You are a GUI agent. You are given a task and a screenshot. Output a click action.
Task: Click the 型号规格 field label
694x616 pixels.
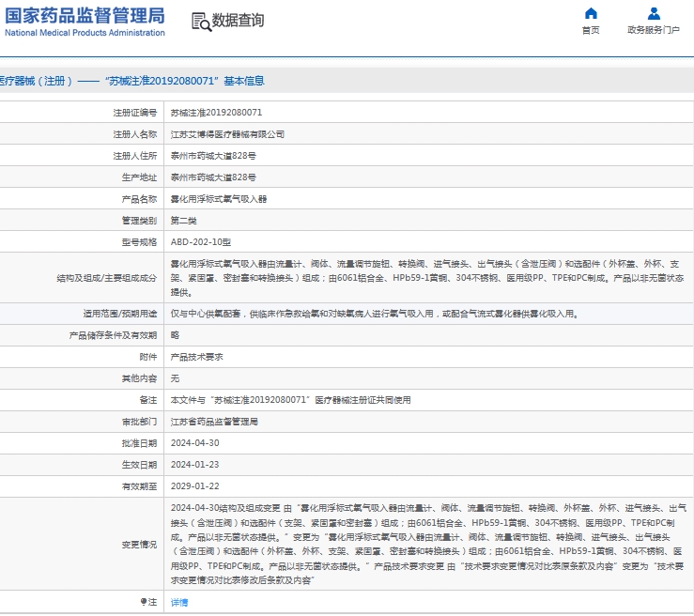coord(139,242)
